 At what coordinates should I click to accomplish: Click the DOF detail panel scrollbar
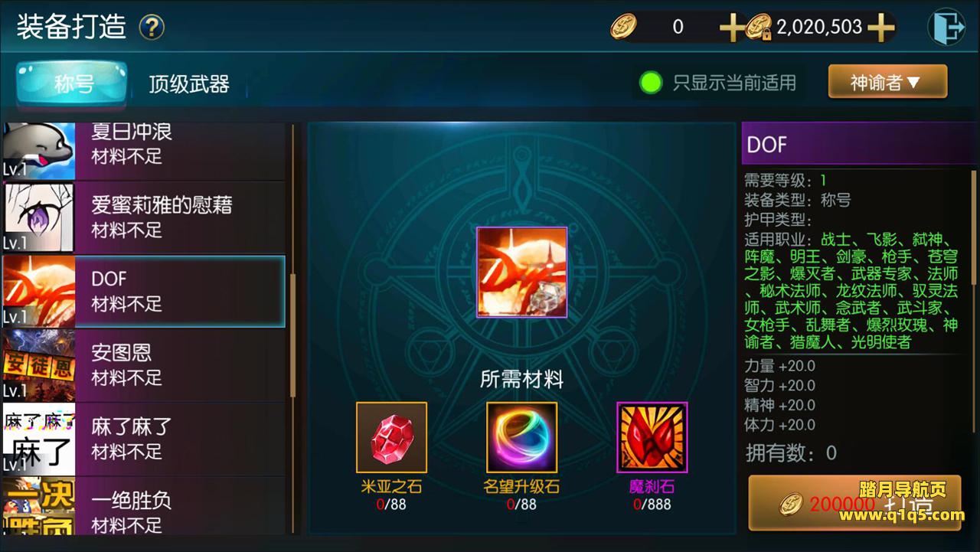pyautogui.click(x=974, y=260)
